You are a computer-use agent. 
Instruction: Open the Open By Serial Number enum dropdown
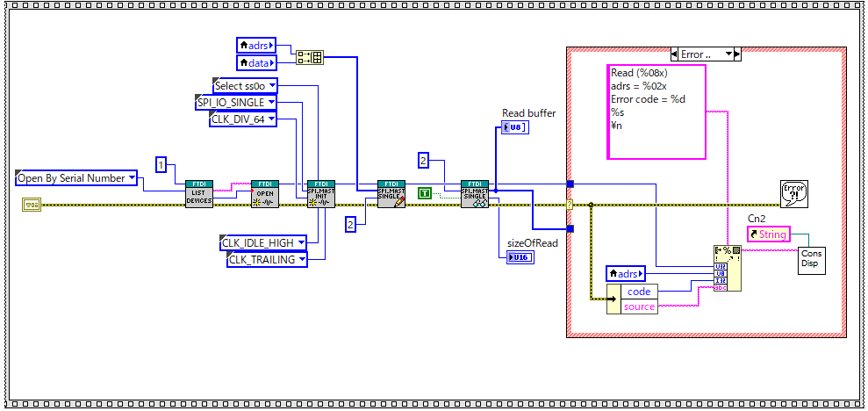(132, 178)
